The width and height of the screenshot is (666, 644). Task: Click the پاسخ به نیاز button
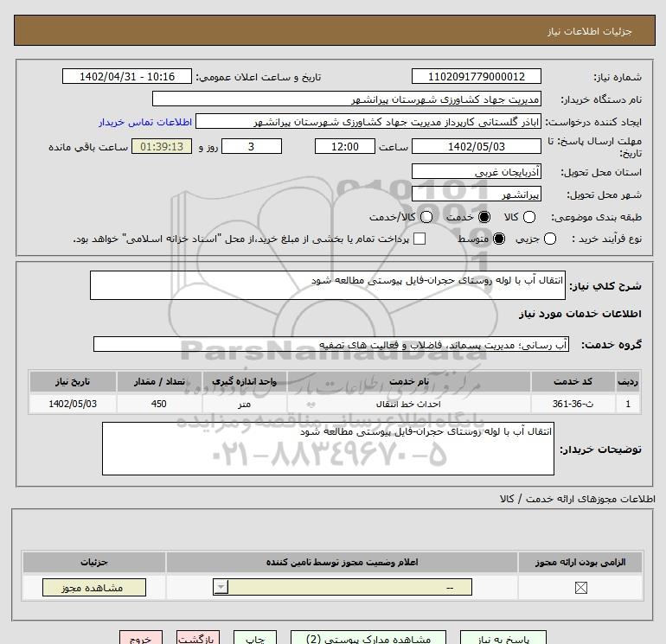click(x=503, y=638)
